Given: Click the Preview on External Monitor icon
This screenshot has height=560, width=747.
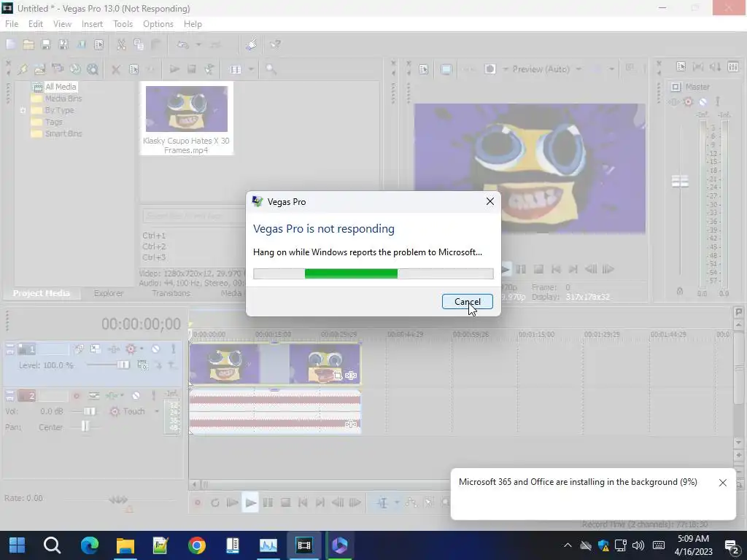Looking at the screenshot, I should (446, 69).
